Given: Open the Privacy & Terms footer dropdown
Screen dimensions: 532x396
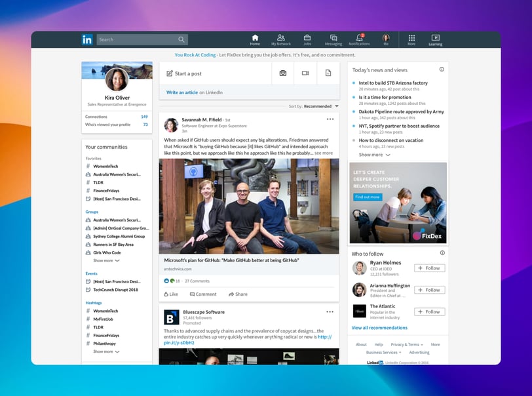Looking at the screenshot, I should tap(407, 344).
